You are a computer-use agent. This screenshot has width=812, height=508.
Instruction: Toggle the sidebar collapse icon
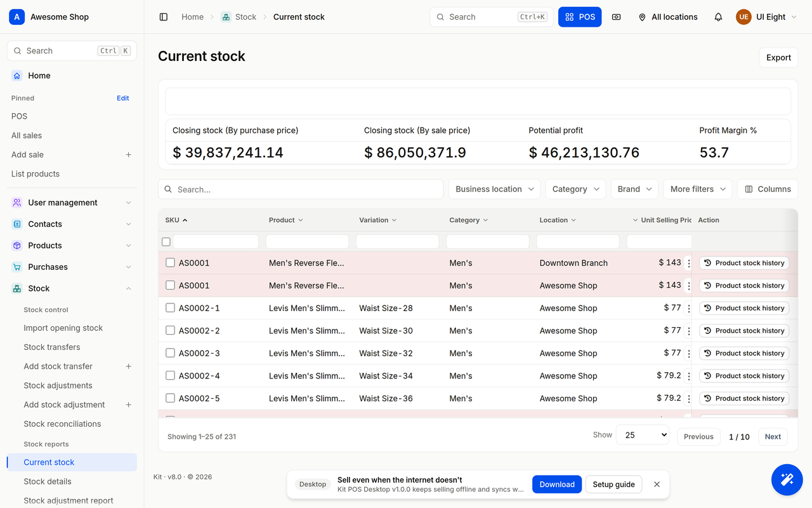pyautogui.click(x=164, y=17)
